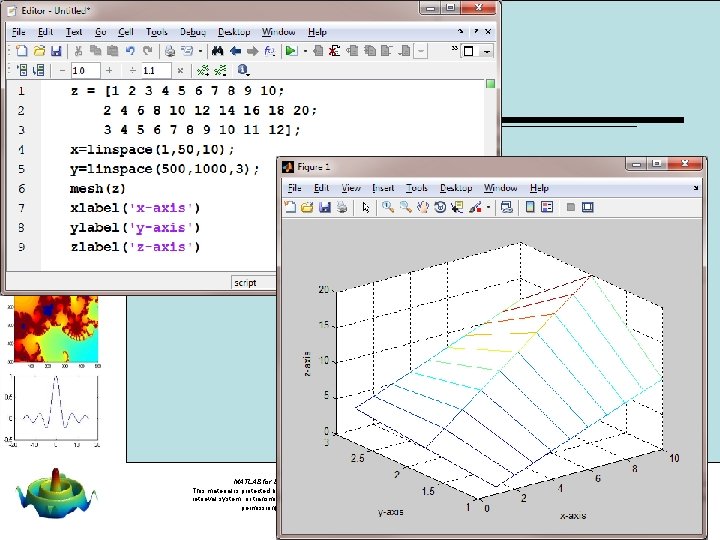Toggle Show Plot Tools and dock figure
Image resolution: width=720 pixels, height=540 pixels.
588,207
